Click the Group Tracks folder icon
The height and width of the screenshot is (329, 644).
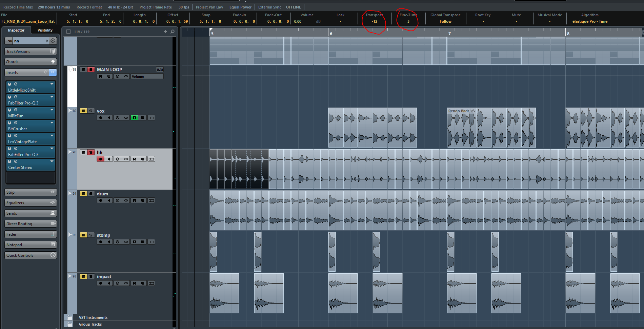[70, 324]
